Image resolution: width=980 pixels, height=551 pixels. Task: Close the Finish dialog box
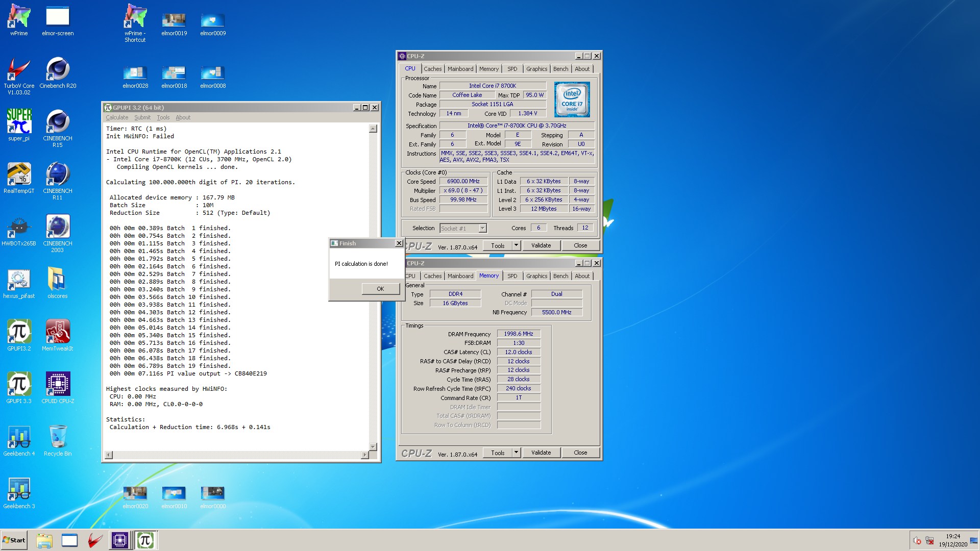(399, 243)
